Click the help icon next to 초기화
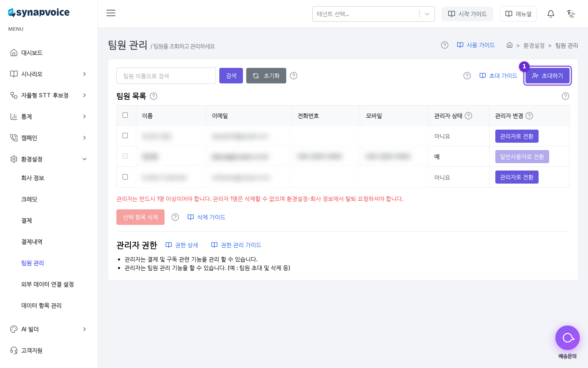The height and width of the screenshot is (368, 588). pyautogui.click(x=294, y=76)
